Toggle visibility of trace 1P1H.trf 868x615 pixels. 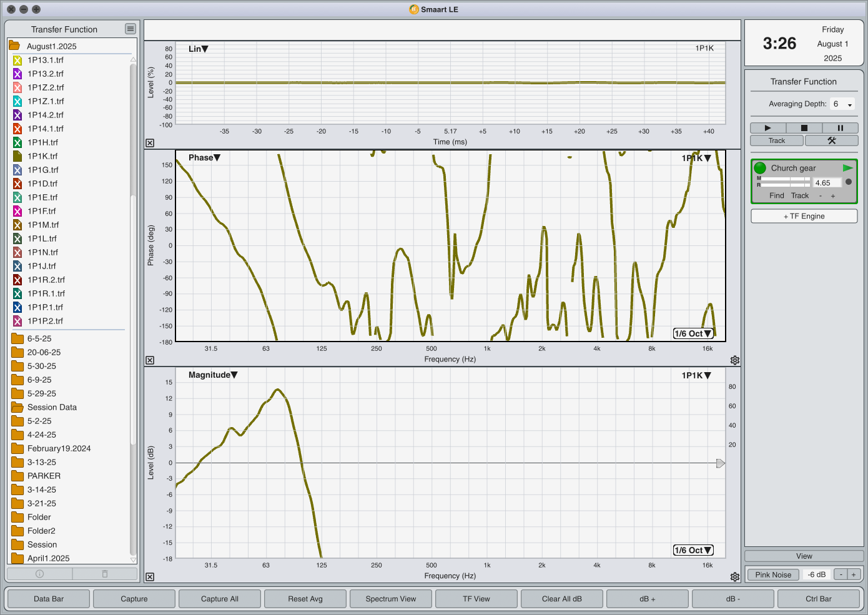tap(17, 143)
